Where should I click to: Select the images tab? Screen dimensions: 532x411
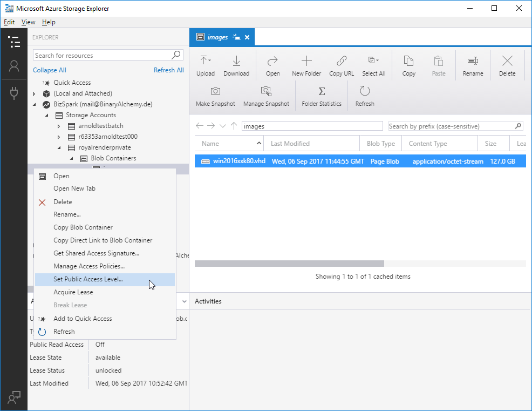pyautogui.click(x=222, y=37)
